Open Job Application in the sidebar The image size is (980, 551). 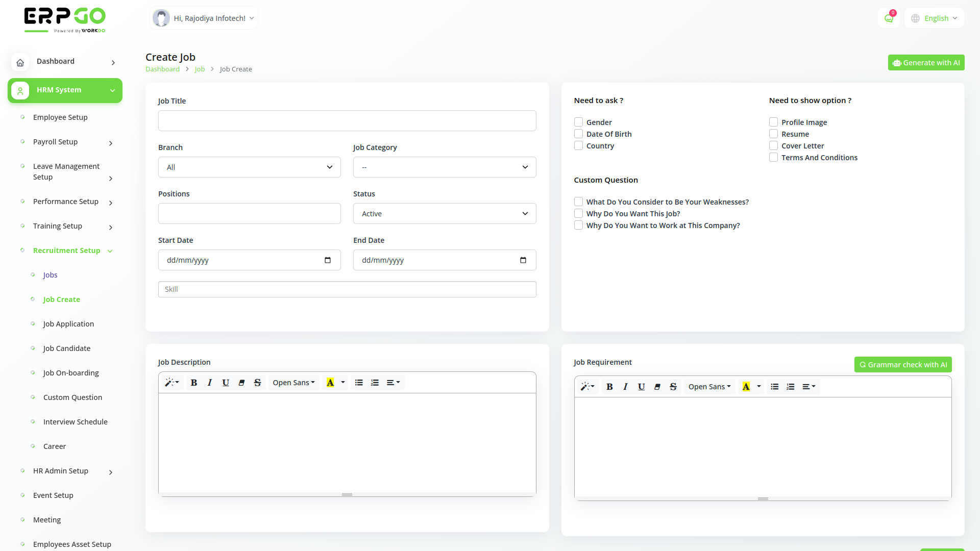68,323
